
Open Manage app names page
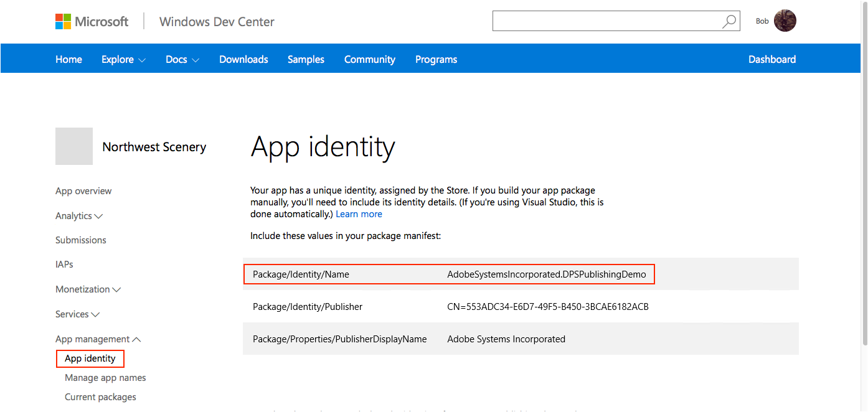click(x=105, y=378)
